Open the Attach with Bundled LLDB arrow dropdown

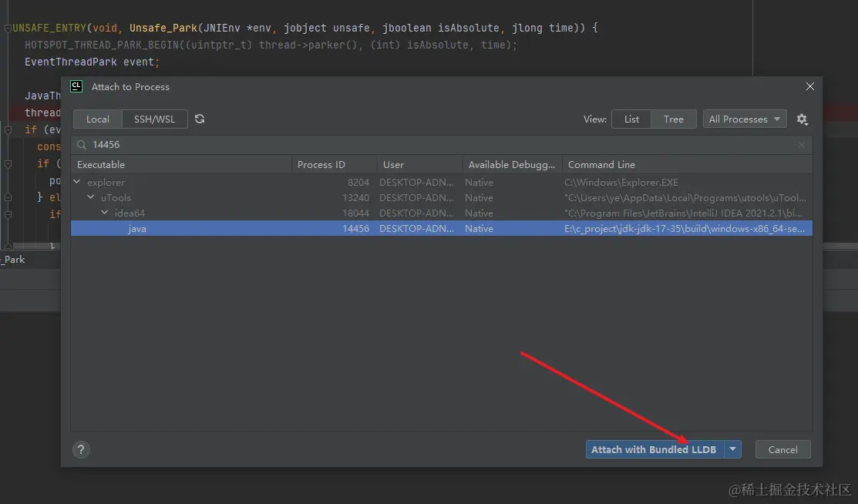(x=732, y=449)
